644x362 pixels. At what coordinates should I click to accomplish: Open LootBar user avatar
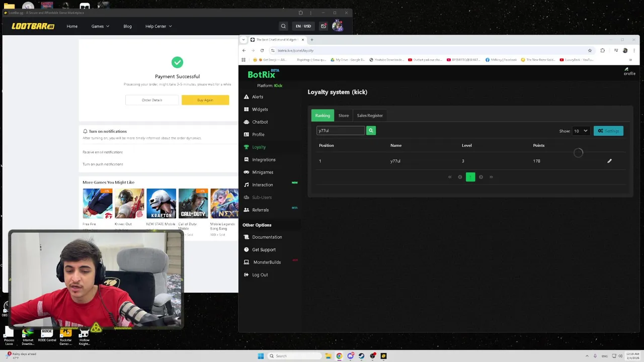(337, 26)
